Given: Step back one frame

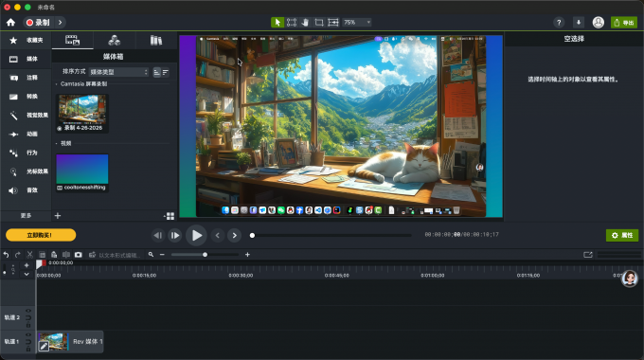Looking at the screenshot, I should [158, 236].
